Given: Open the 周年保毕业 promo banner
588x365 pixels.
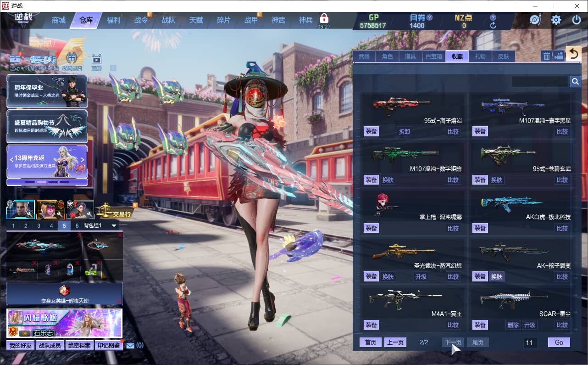Looking at the screenshot, I should click(x=47, y=91).
